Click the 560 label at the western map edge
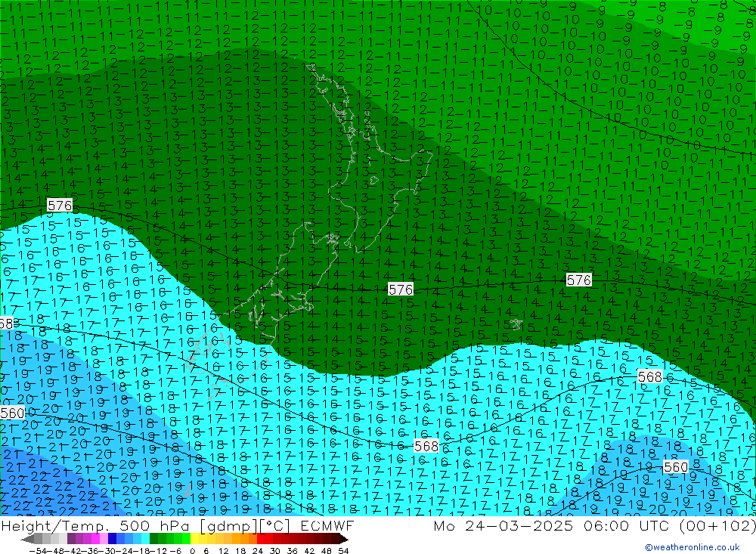Screen dimensions: 756x554 tap(12, 413)
